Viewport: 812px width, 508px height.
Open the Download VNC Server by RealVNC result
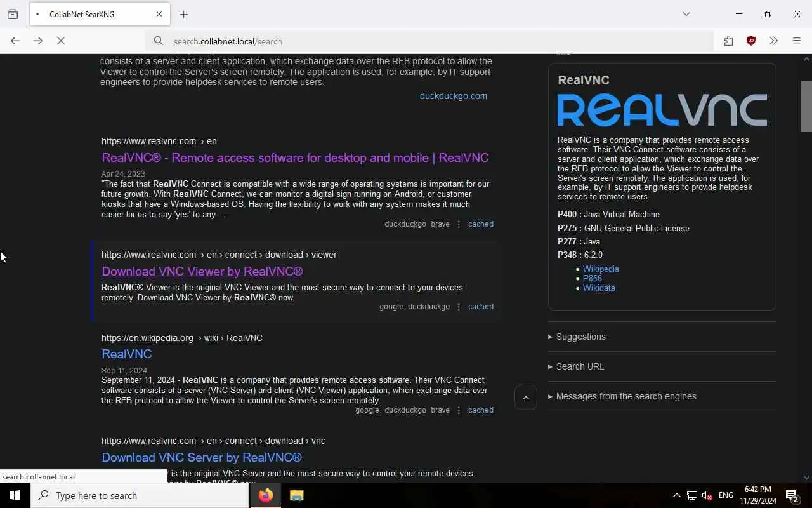coord(202,457)
